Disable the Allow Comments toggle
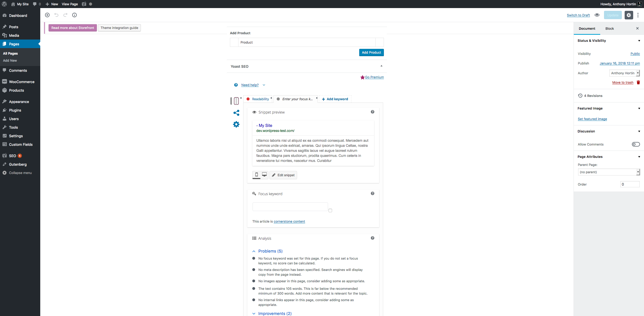 pyautogui.click(x=636, y=144)
